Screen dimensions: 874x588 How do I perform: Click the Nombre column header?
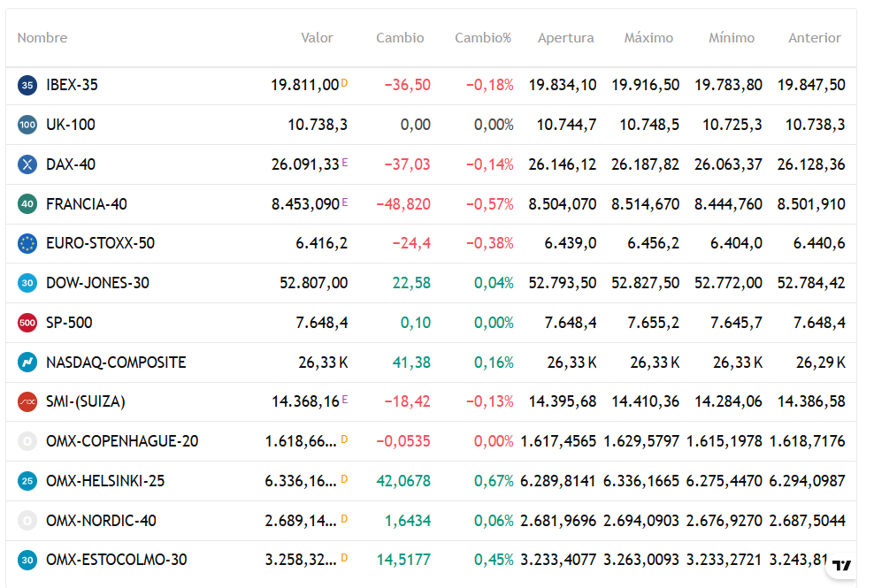tap(42, 38)
